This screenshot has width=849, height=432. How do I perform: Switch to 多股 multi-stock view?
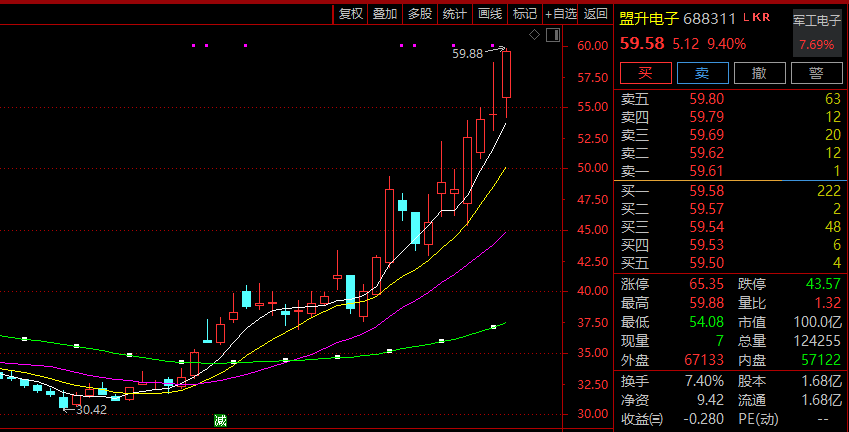click(x=419, y=13)
